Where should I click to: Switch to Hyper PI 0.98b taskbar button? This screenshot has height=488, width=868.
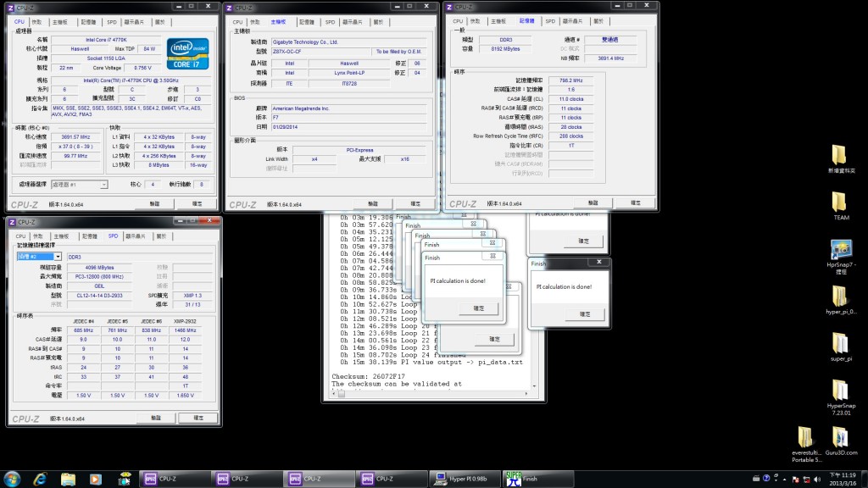(x=465, y=479)
